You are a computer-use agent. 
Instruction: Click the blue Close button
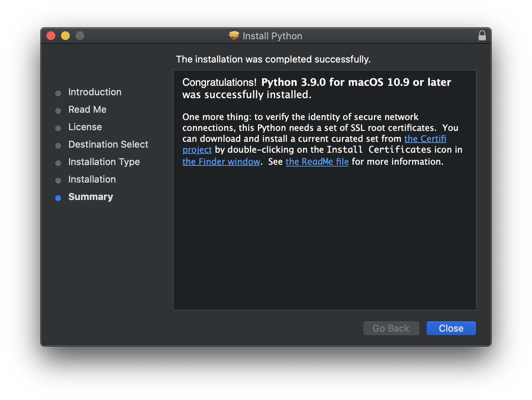[451, 328]
